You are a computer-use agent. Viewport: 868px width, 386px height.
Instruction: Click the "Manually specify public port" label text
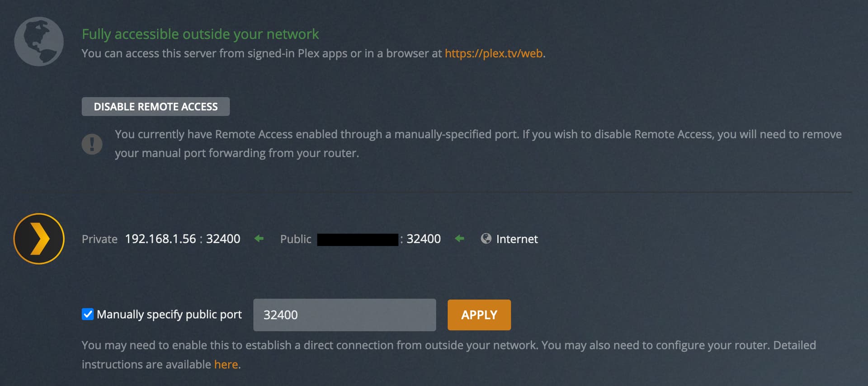tap(169, 315)
